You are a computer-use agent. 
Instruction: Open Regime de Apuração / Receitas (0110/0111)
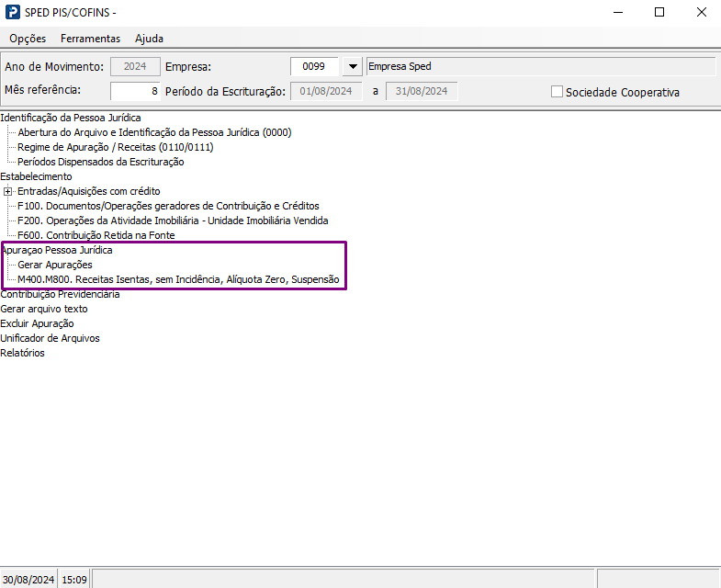[x=116, y=147]
